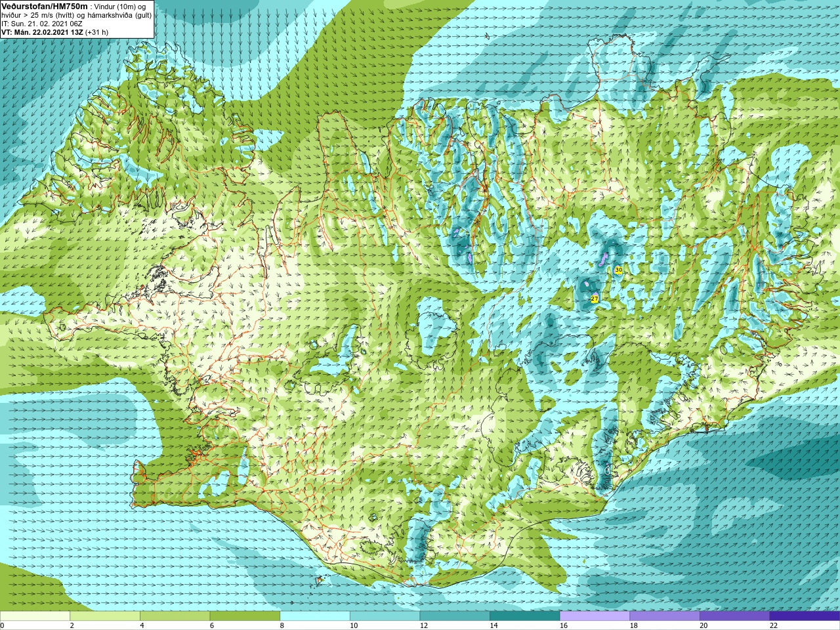Click the yellow gust marker labeled 30
This screenshot has width=840, height=630.
pos(618,270)
